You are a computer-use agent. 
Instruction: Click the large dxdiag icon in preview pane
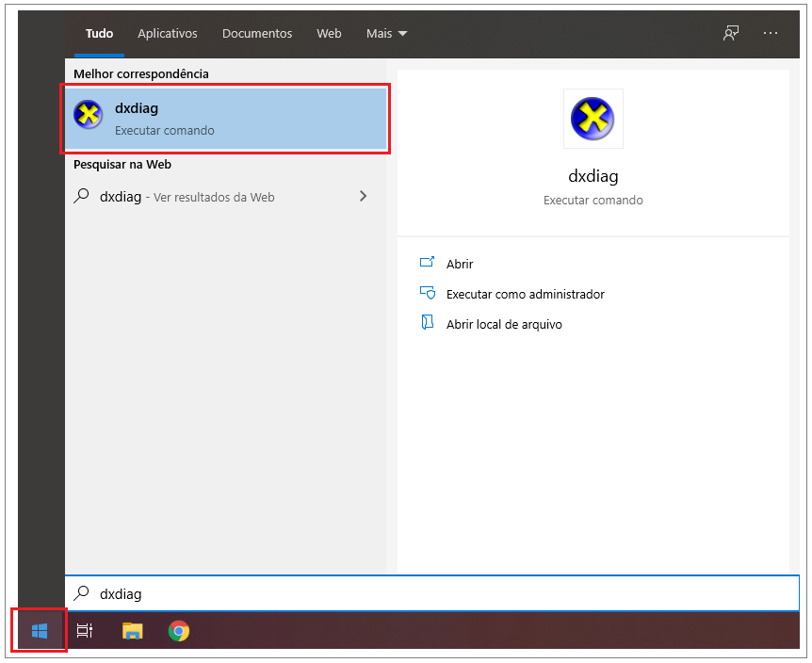click(x=593, y=119)
